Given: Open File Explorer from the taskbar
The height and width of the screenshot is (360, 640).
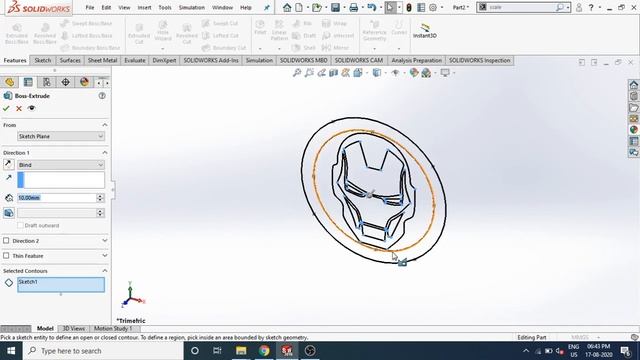Looking at the screenshot, I should tap(241, 351).
